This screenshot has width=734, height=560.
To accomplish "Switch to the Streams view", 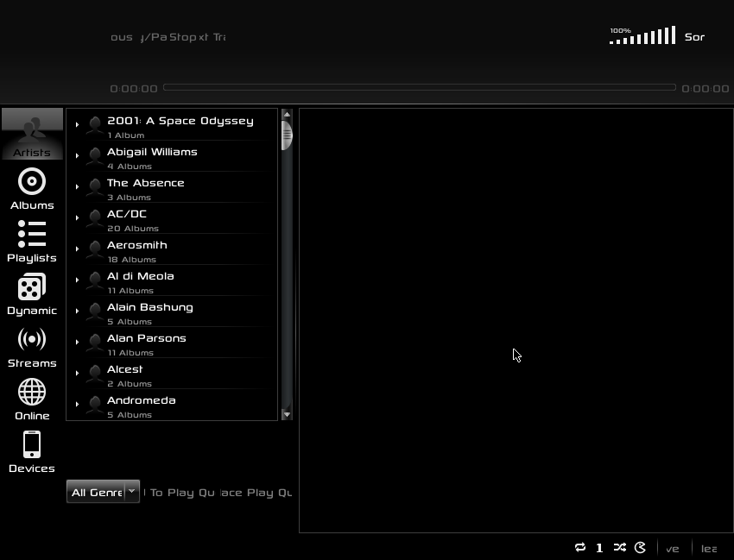I will pos(32,343).
